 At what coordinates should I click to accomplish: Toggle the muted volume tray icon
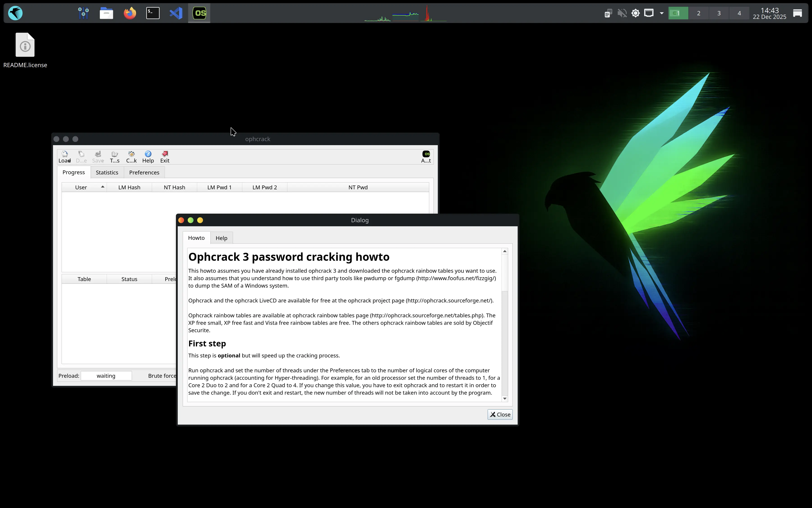622,13
